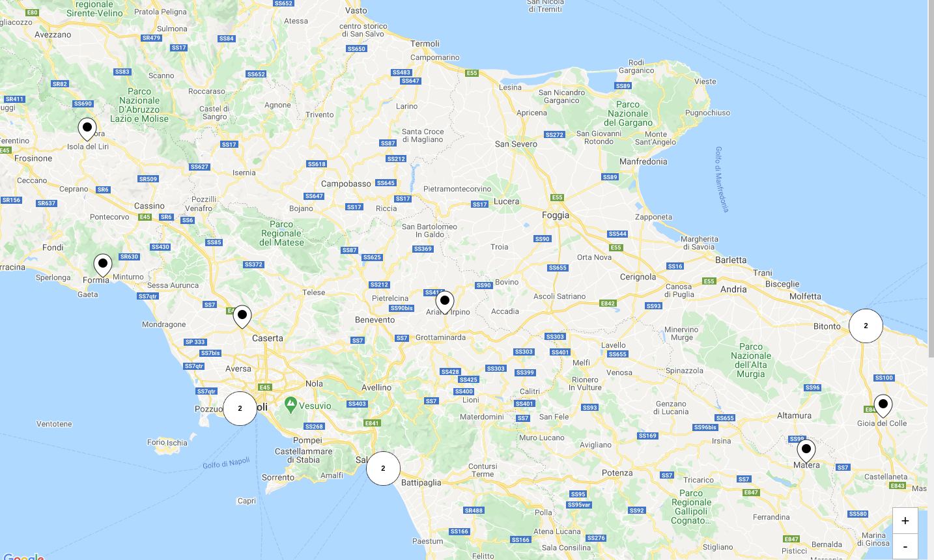The image size is (934, 560).
Task: Click the pin at Ariano Irpino
Action: pos(445,302)
